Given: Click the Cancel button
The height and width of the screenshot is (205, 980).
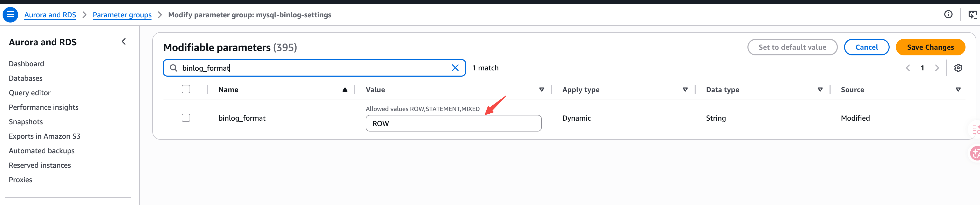Looking at the screenshot, I should click(866, 47).
